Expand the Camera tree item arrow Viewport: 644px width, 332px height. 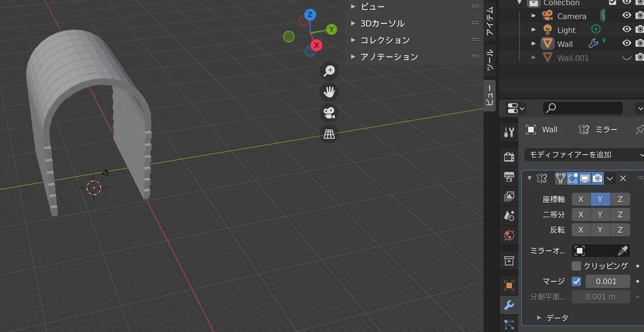[533, 16]
